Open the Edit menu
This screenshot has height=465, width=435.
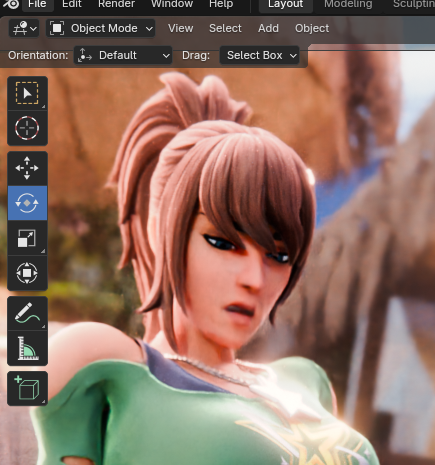72,4
